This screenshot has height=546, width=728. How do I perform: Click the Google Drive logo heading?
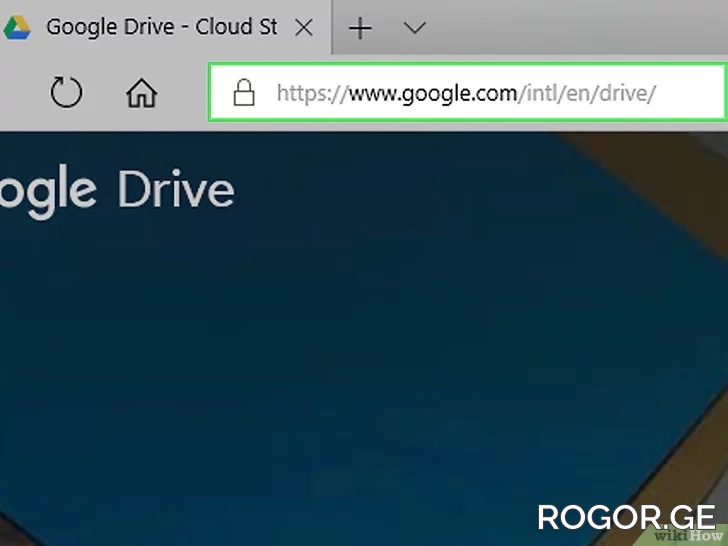117,190
